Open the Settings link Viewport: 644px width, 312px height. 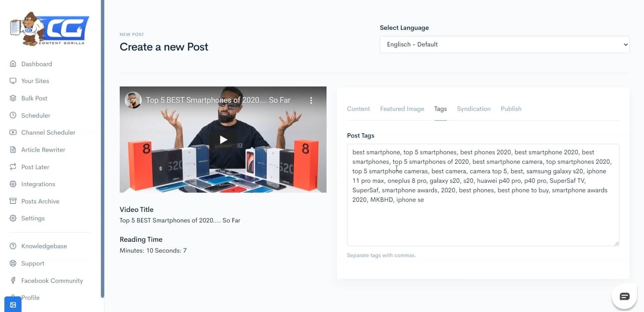pyautogui.click(x=33, y=218)
